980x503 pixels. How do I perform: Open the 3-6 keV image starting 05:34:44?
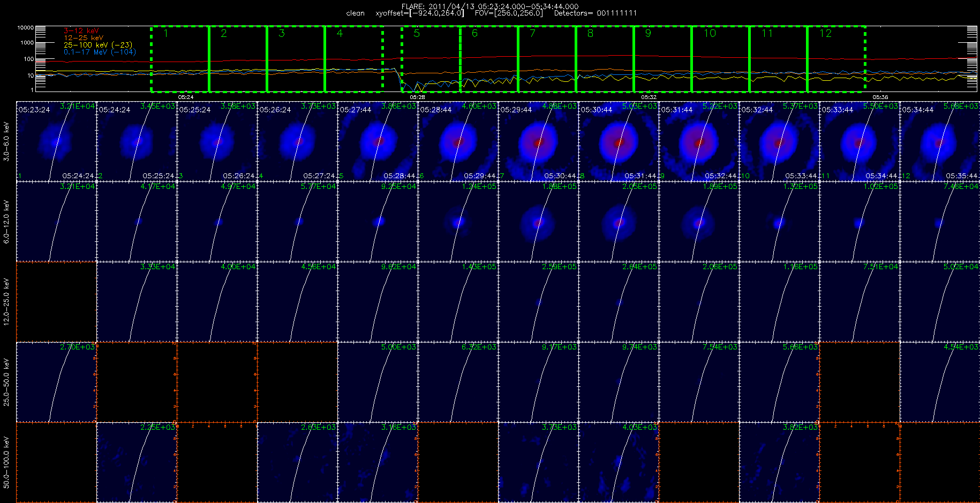940,141
